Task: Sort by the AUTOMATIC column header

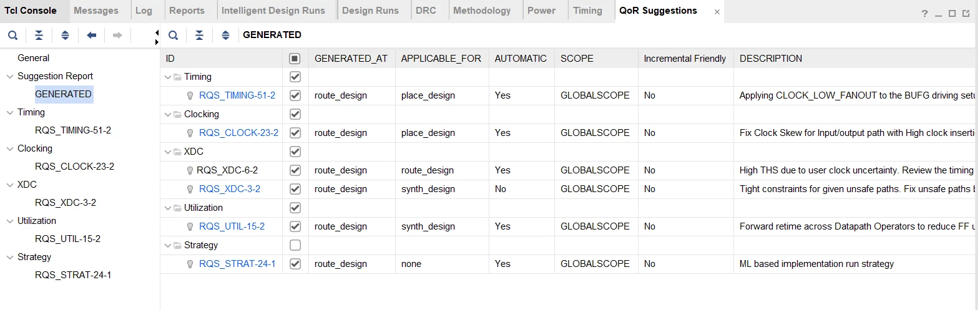Action: click(521, 59)
